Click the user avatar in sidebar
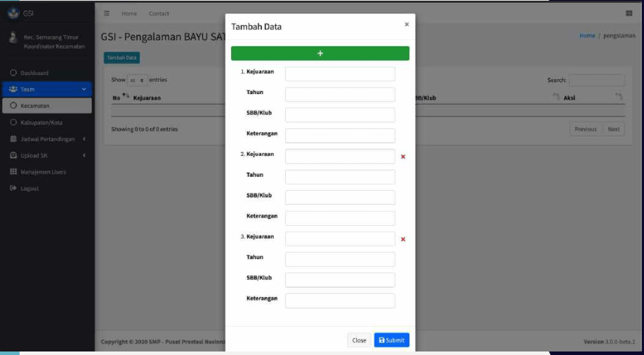644x355 pixels. click(x=13, y=38)
